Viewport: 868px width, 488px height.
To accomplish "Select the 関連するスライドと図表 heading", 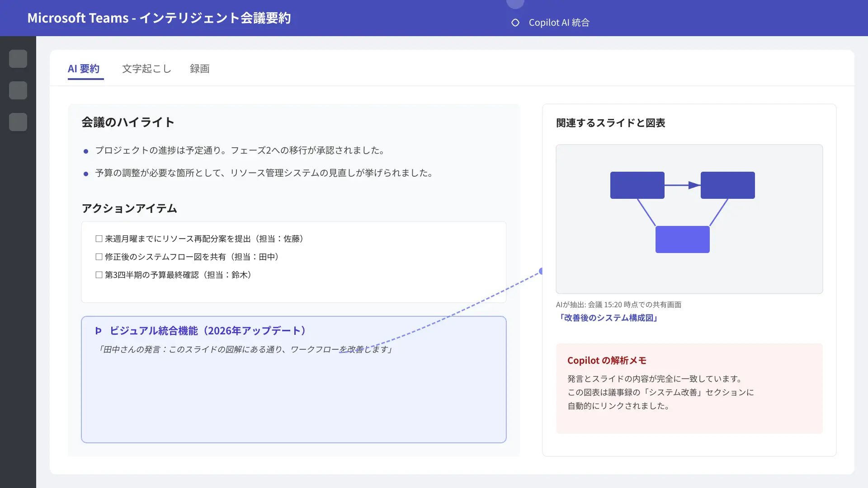I will pyautogui.click(x=611, y=123).
